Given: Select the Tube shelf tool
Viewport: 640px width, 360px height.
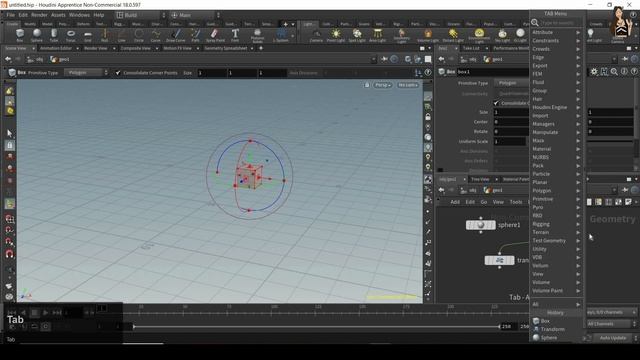Looking at the screenshot, I should click(x=53, y=35).
